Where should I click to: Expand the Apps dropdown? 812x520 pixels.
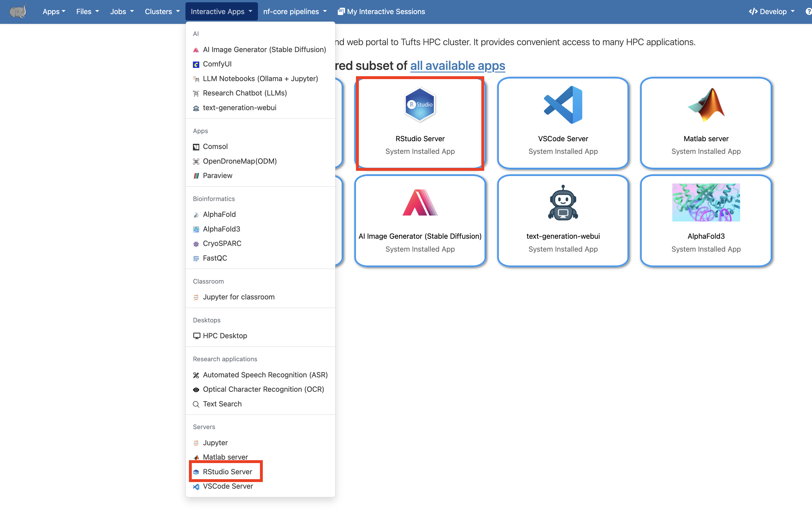pos(54,11)
